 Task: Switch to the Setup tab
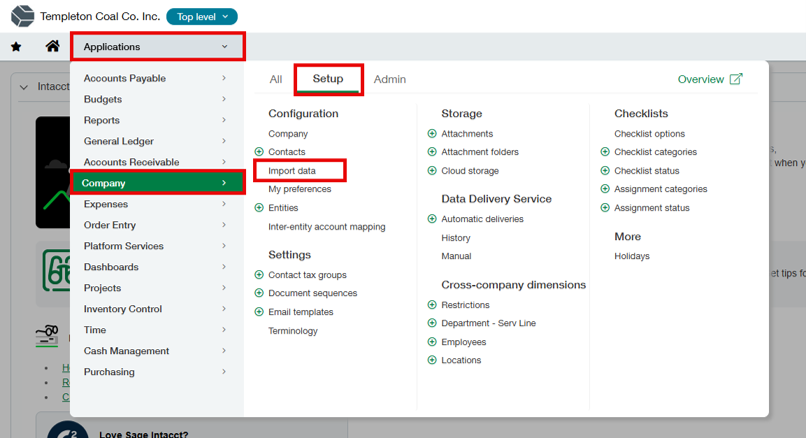click(328, 79)
